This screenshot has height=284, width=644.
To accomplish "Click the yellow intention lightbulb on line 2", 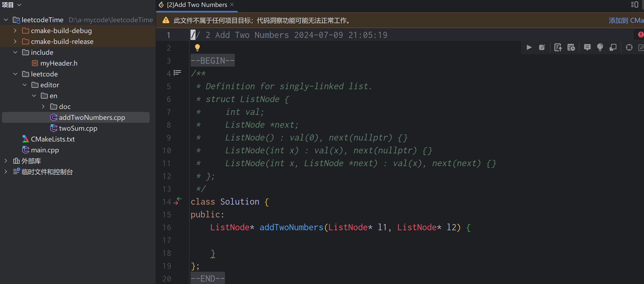I will click(x=197, y=47).
